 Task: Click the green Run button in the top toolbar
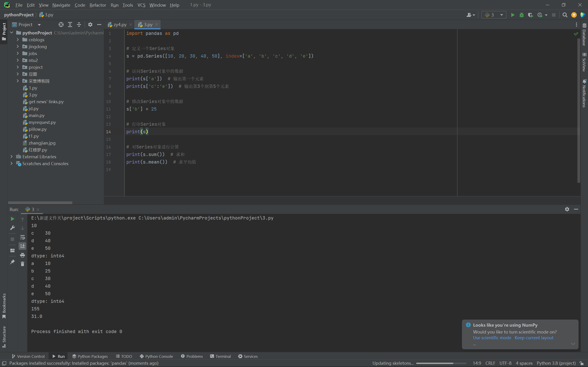coord(512,15)
